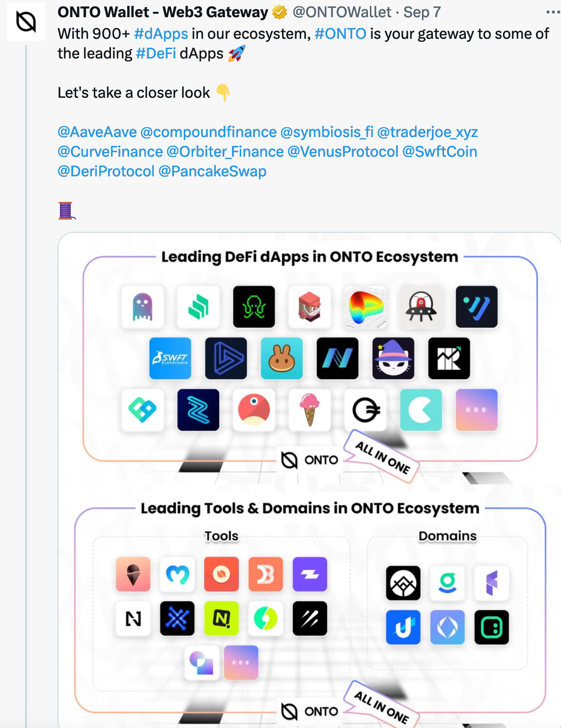Click the ONTO Wallet display name

(x=163, y=12)
